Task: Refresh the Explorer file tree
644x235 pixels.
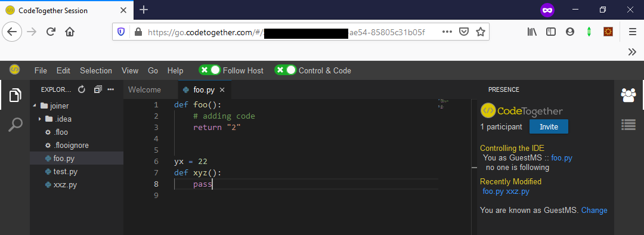Action: pyautogui.click(x=81, y=89)
